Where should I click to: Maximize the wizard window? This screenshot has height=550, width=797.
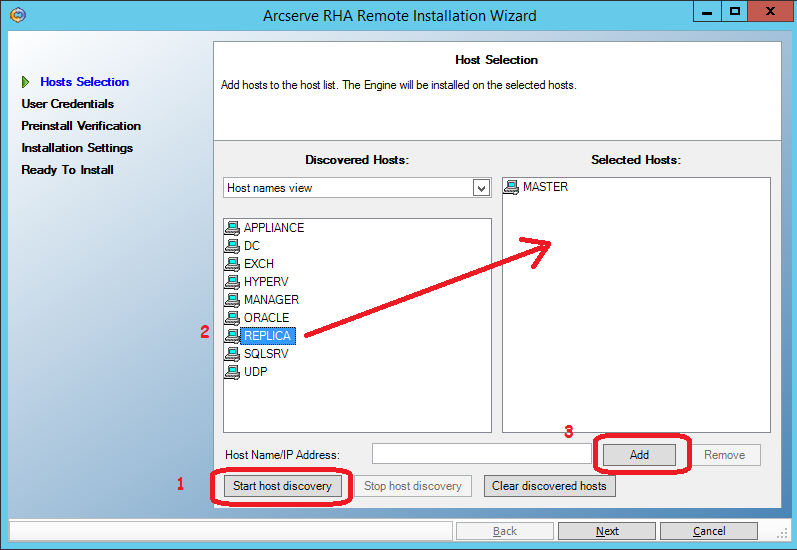734,12
